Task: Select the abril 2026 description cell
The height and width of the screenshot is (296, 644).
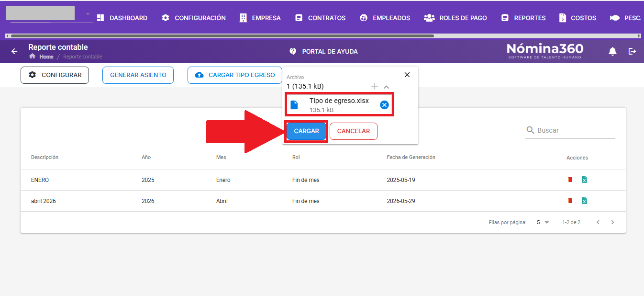Action: (44, 201)
